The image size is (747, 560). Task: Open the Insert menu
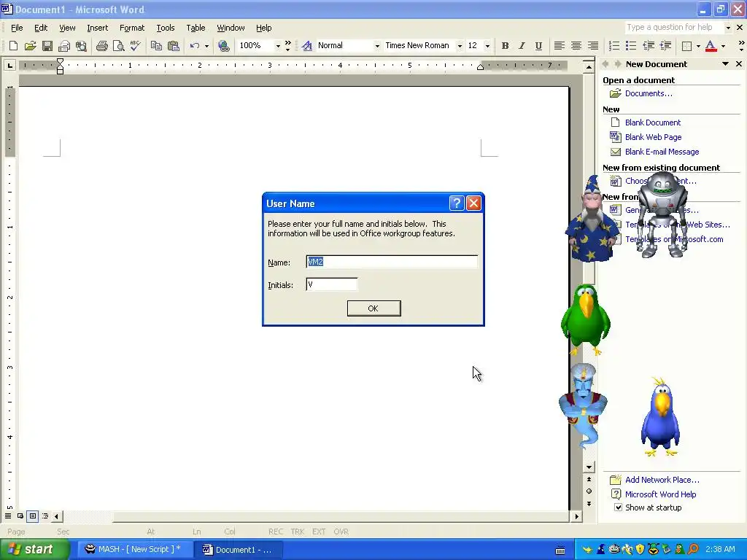97,28
